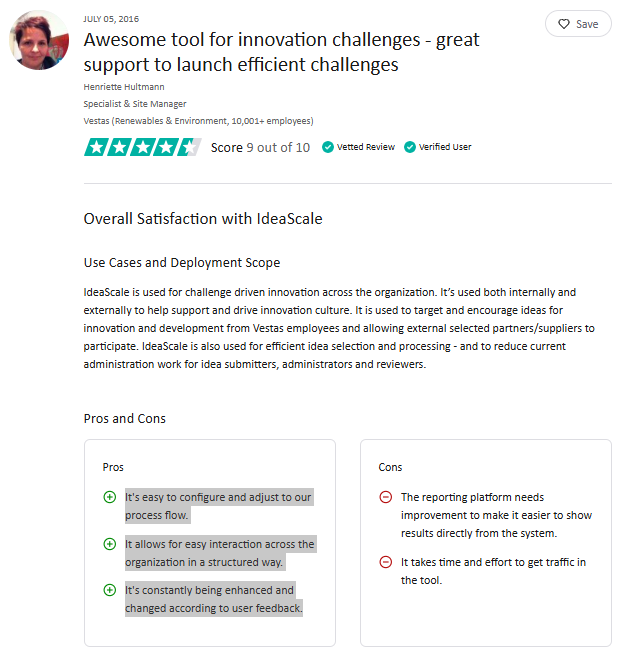This screenshot has width=634, height=670.
Task: Click the highlighted "easy to configure" pro text
Action: pos(219,506)
